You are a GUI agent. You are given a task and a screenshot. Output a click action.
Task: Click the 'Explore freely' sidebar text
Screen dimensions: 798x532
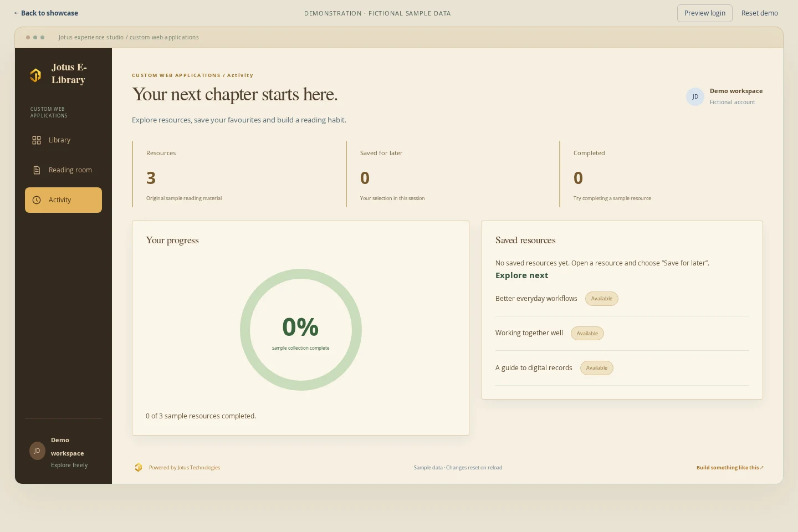click(69, 465)
